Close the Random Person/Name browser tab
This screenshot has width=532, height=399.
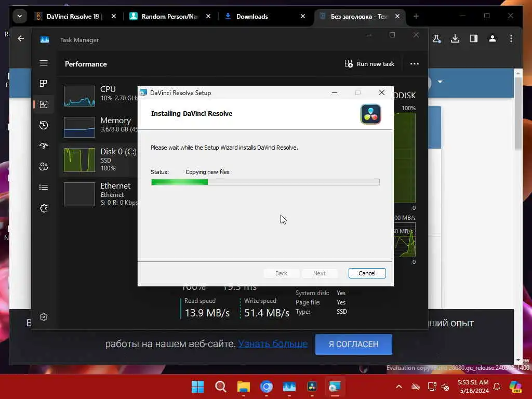(208, 16)
